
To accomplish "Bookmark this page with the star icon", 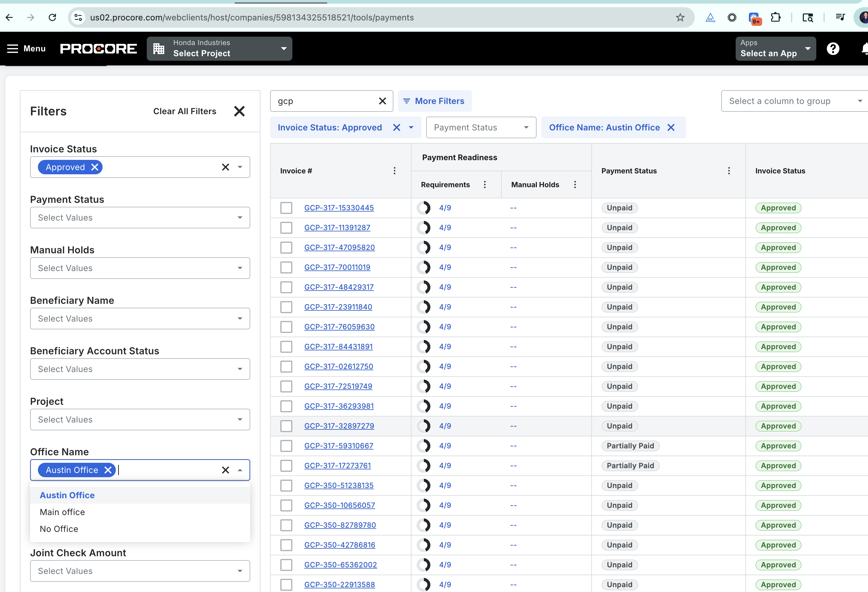I will [680, 17].
